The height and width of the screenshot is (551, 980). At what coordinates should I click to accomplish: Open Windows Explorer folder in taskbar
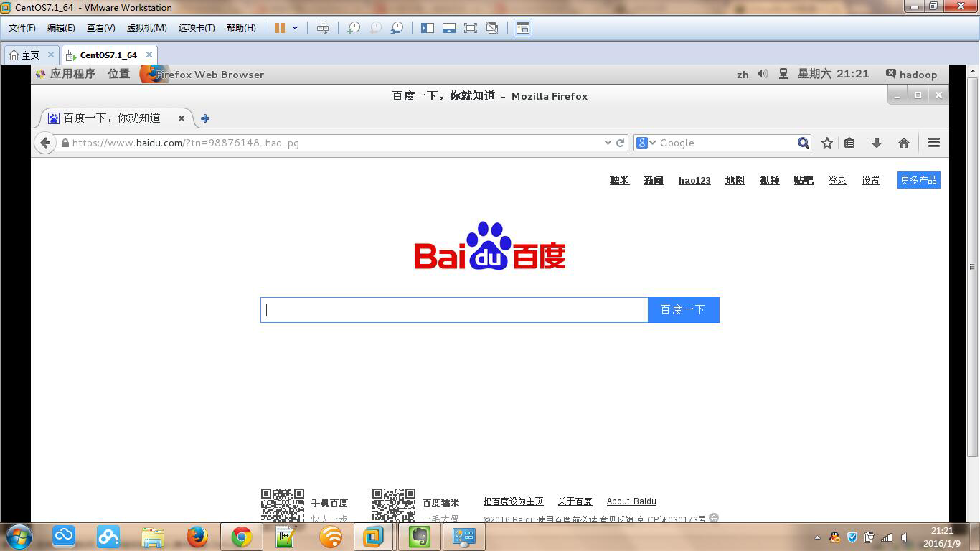[x=153, y=537]
